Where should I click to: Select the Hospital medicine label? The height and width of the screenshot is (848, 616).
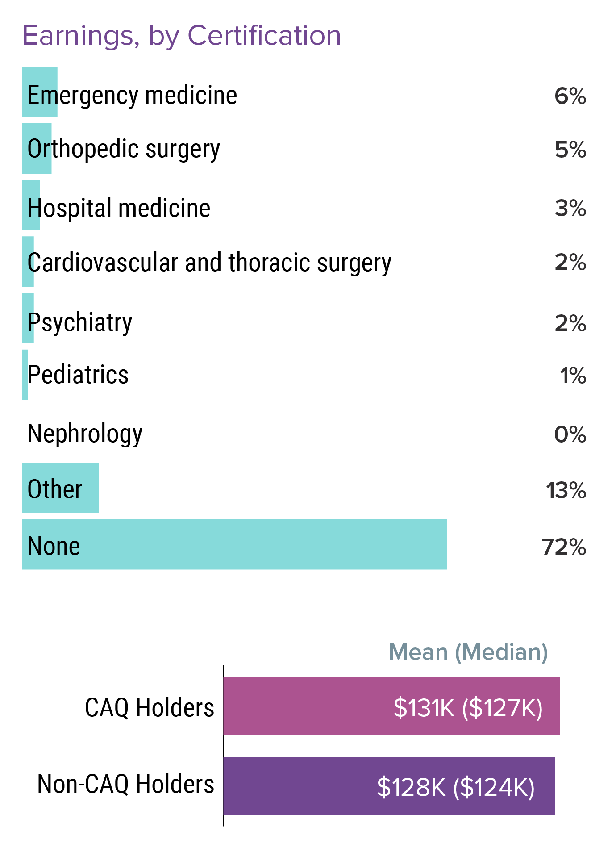point(119,208)
